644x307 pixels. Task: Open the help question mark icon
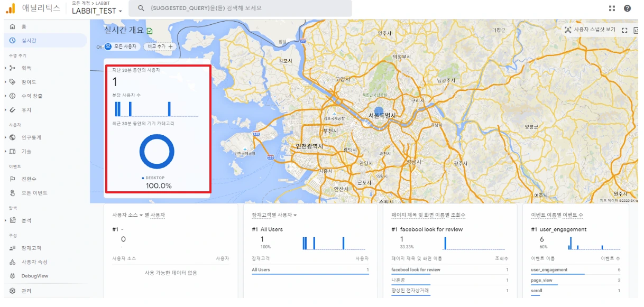pos(627,8)
